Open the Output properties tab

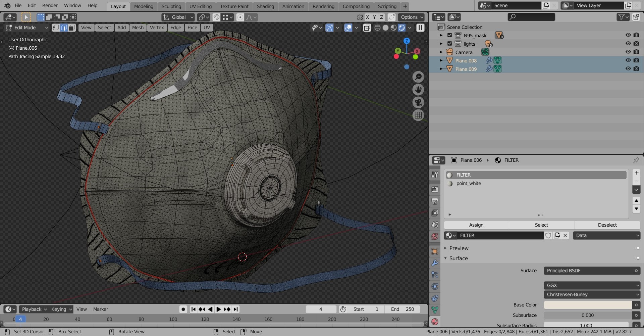click(435, 201)
